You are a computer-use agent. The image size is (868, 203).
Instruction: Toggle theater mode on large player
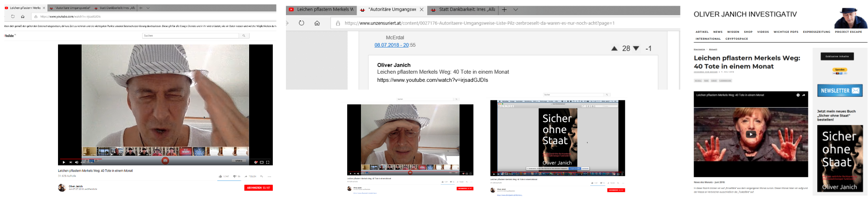pyautogui.click(x=261, y=162)
